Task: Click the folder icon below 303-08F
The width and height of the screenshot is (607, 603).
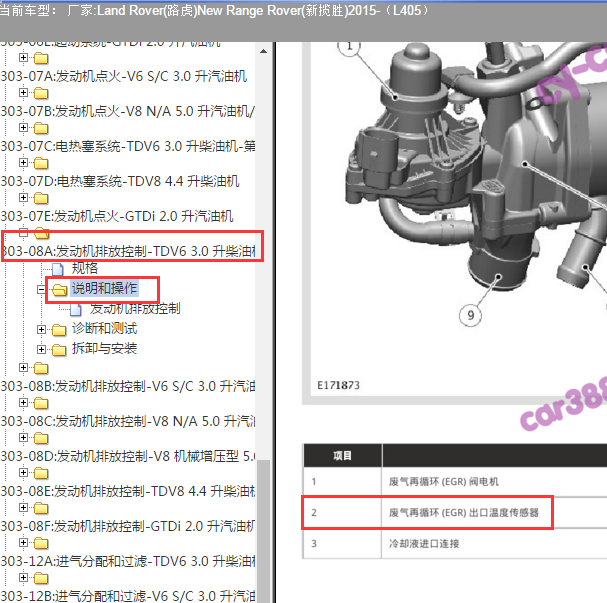Action: point(41,543)
